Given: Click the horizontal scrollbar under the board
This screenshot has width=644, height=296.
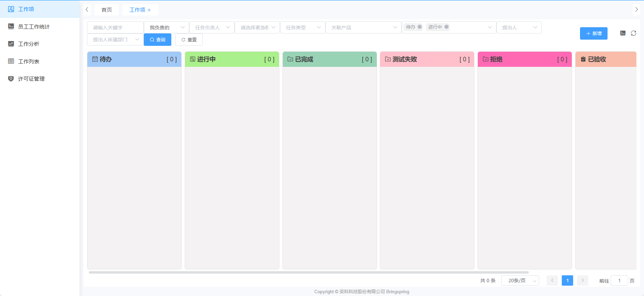Looking at the screenshot, I should pyautogui.click(x=308, y=272).
